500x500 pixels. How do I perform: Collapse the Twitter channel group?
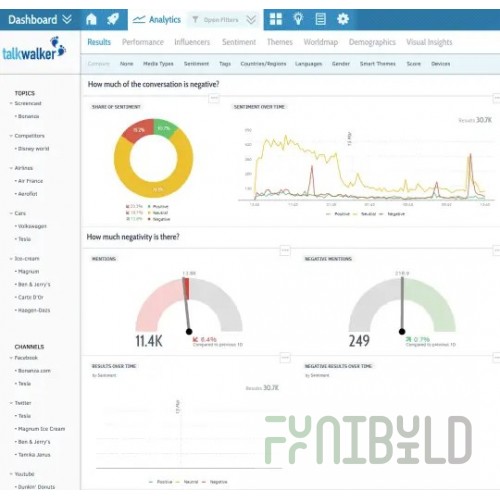tap(11, 403)
